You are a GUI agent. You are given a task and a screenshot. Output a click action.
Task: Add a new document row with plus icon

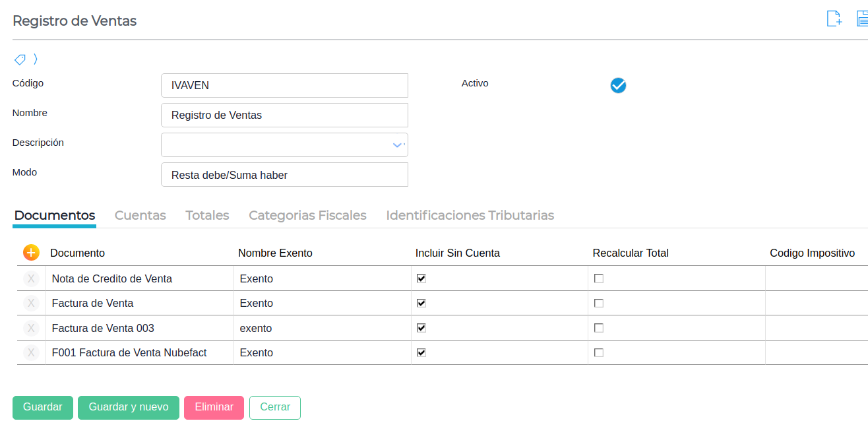(31, 253)
